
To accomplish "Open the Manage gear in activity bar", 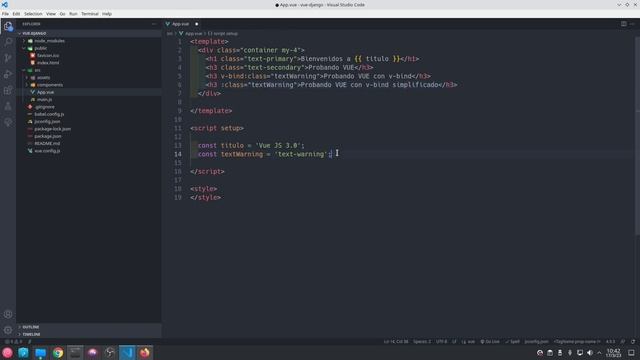I will pyautogui.click(x=8, y=330).
